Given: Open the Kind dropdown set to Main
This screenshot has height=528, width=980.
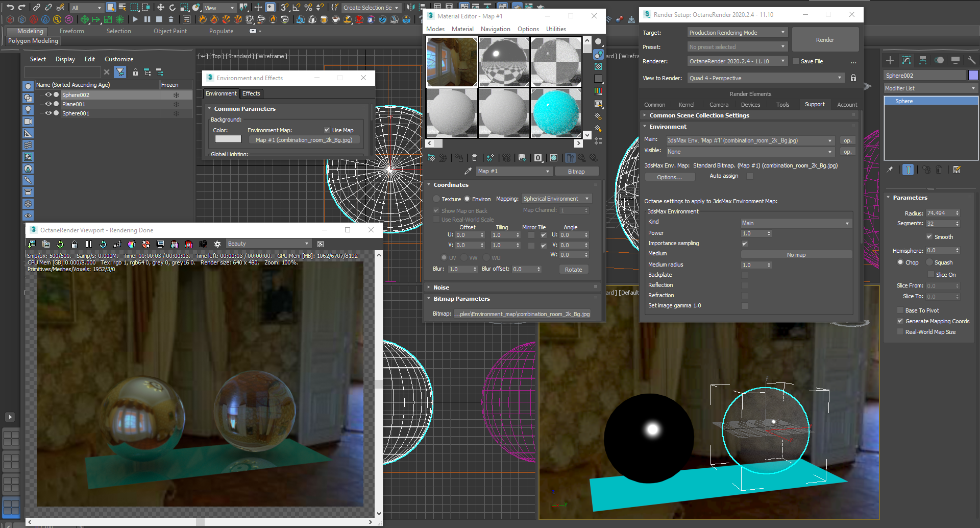Looking at the screenshot, I should [796, 223].
